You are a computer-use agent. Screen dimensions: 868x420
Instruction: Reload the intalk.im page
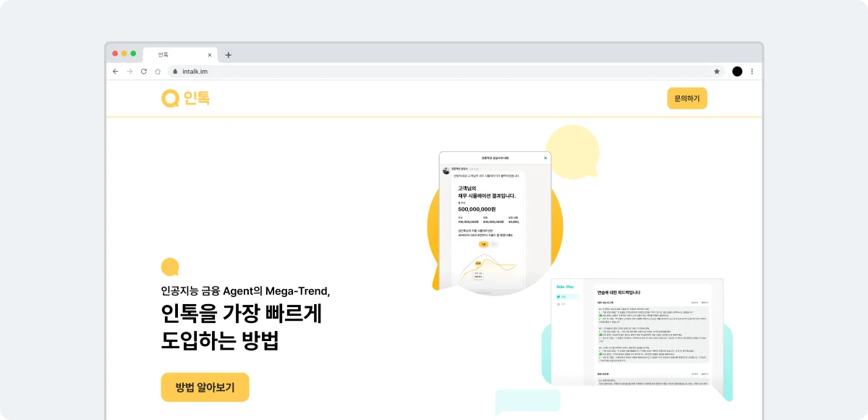(145, 71)
